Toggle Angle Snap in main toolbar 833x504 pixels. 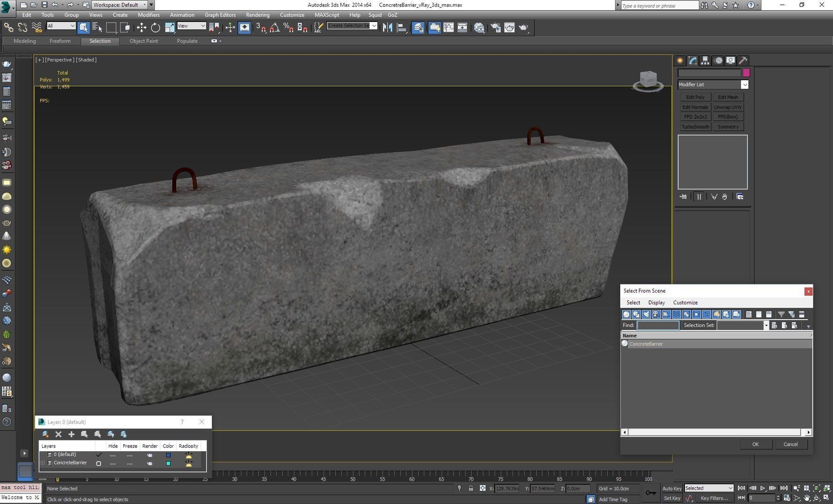click(274, 28)
